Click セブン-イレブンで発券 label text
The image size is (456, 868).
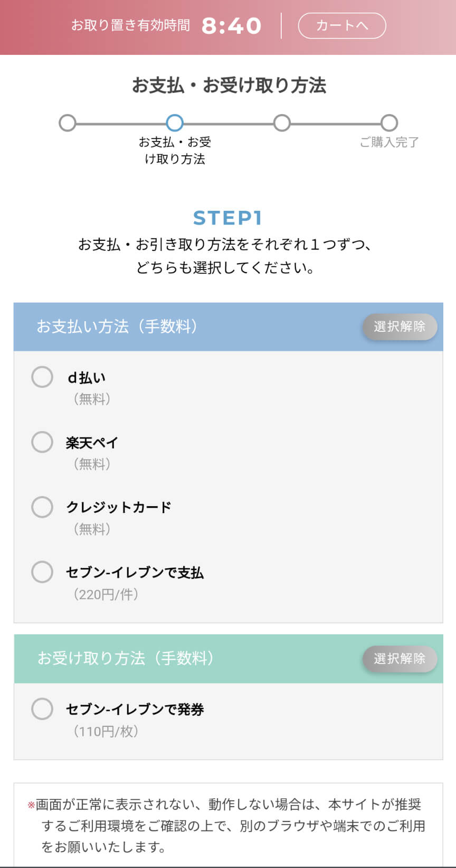coord(135,709)
